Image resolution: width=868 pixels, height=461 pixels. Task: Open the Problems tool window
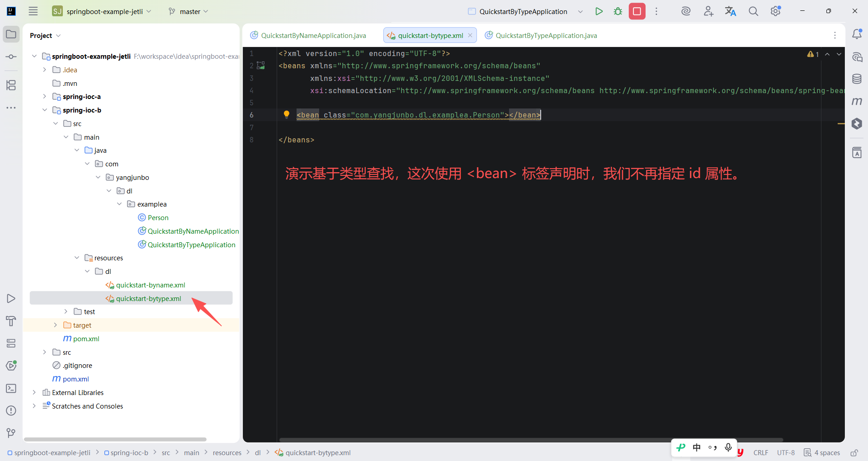pyautogui.click(x=11, y=410)
